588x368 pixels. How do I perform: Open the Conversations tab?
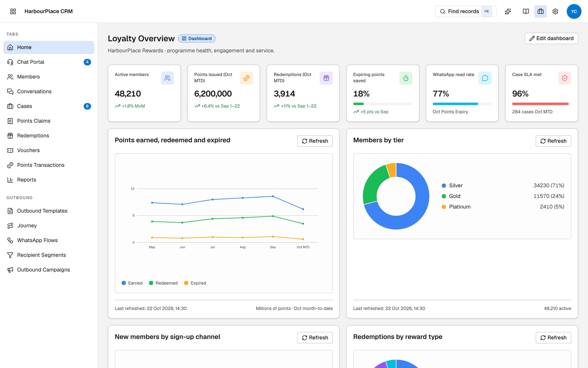tap(49, 91)
